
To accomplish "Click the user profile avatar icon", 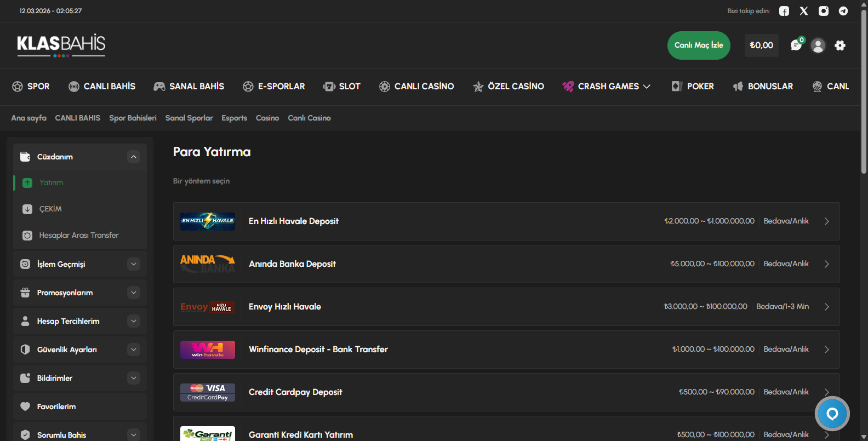I will point(818,45).
